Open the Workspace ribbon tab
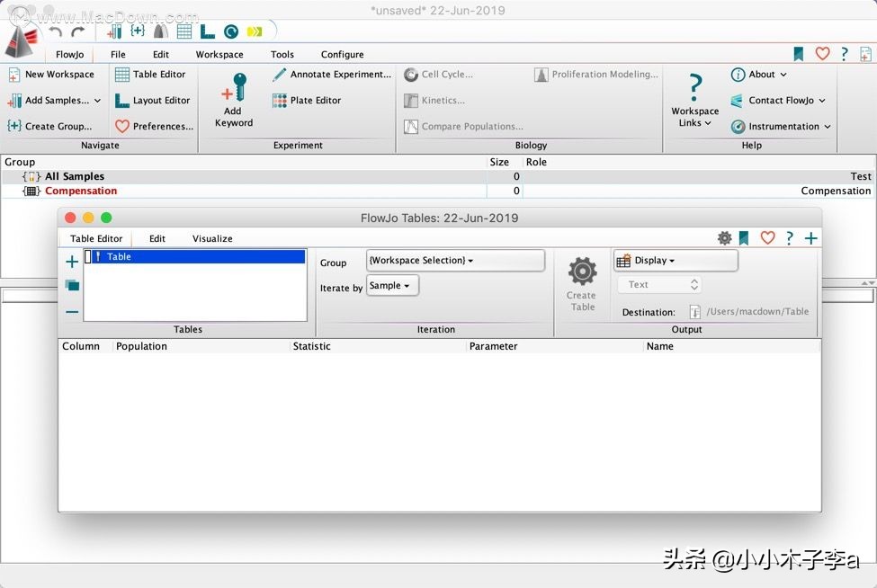Viewport: 877px width, 588px height. click(x=219, y=54)
